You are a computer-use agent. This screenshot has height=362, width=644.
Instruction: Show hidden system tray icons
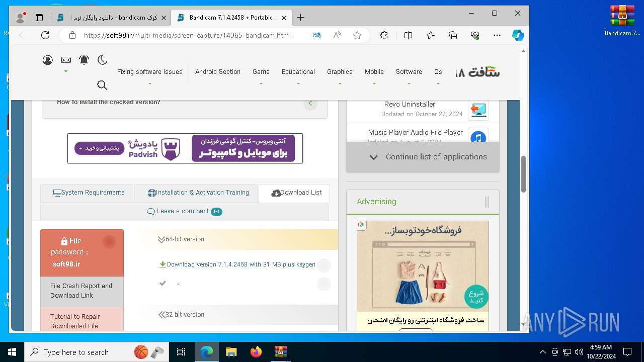[x=542, y=352]
